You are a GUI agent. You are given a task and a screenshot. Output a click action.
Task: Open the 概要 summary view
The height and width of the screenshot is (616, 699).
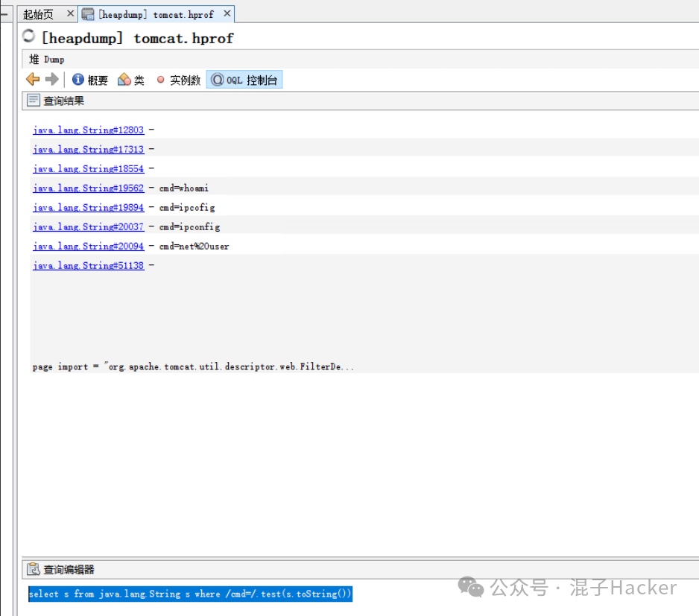(90, 80)
